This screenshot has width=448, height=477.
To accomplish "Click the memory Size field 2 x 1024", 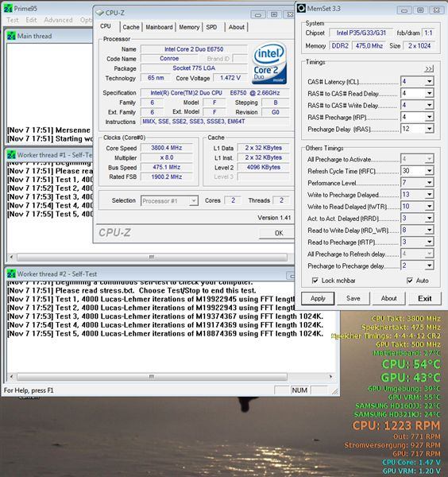I will (x=419, y=45).
